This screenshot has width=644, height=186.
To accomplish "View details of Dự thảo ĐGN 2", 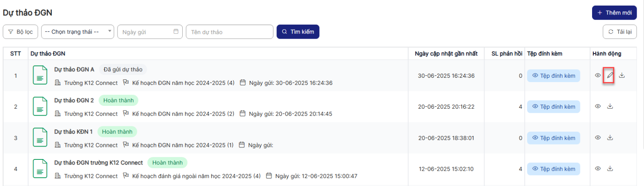I will (598, 106).
